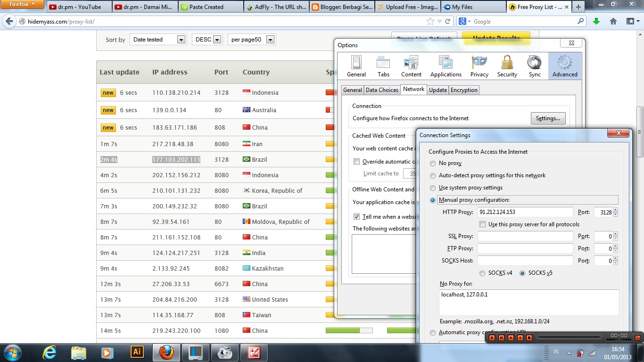Open the DESC order dropdown
Viewport: 644px width, 362px height.
coord(206,40)
